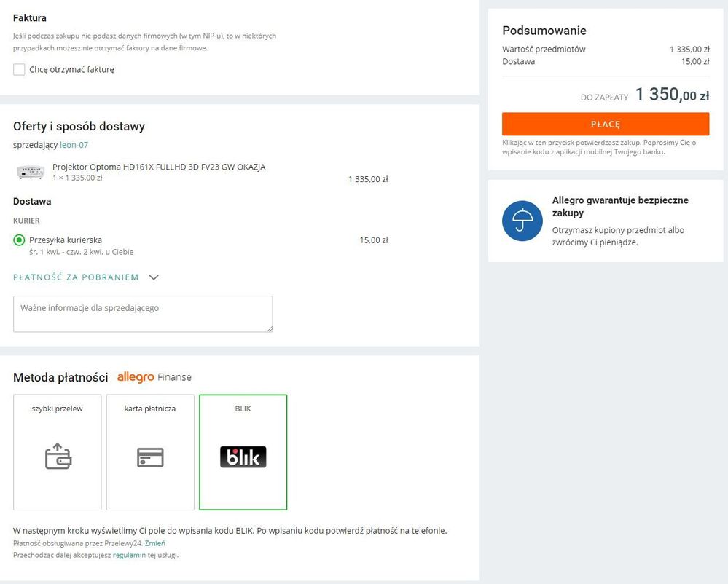The width and height of the screenshot is (728, 584).
Task: Check the 'Chcę otrzymać fakturę' checkbox
Action: (x=19, y=70)
